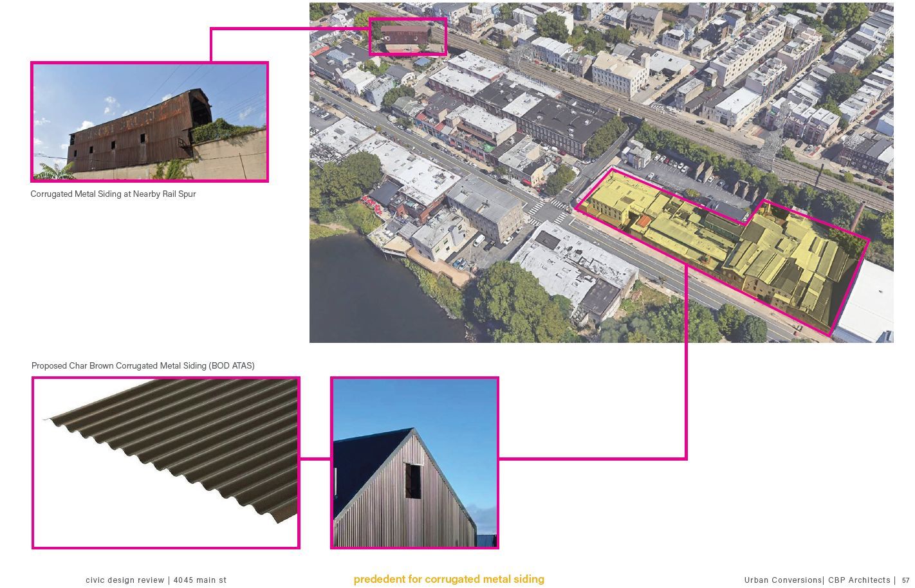Click the page number 57
915x588 pixels.
[905, 580]
